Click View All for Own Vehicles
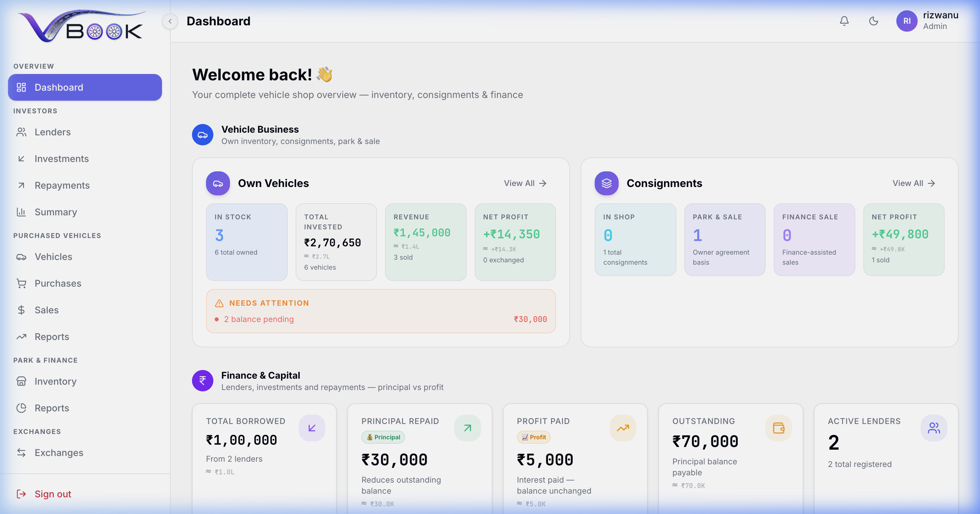980x514 pixels. pyautogui.click(x=525, y=183)
